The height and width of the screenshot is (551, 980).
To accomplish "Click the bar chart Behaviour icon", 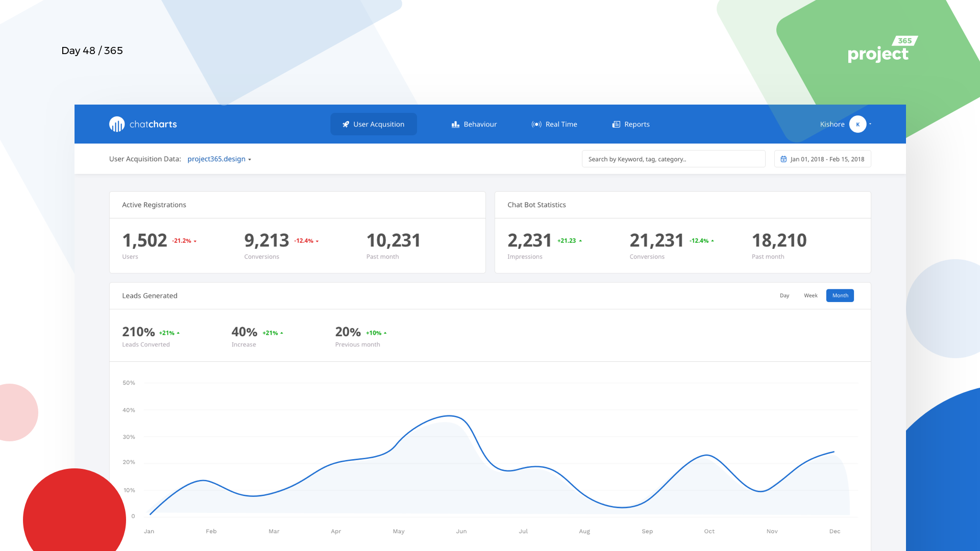I will pyautogui.click(x=455, y=124).
